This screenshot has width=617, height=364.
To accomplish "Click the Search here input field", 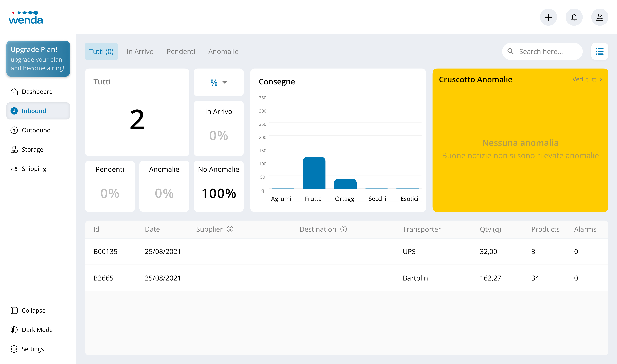I will pos(542,52).
